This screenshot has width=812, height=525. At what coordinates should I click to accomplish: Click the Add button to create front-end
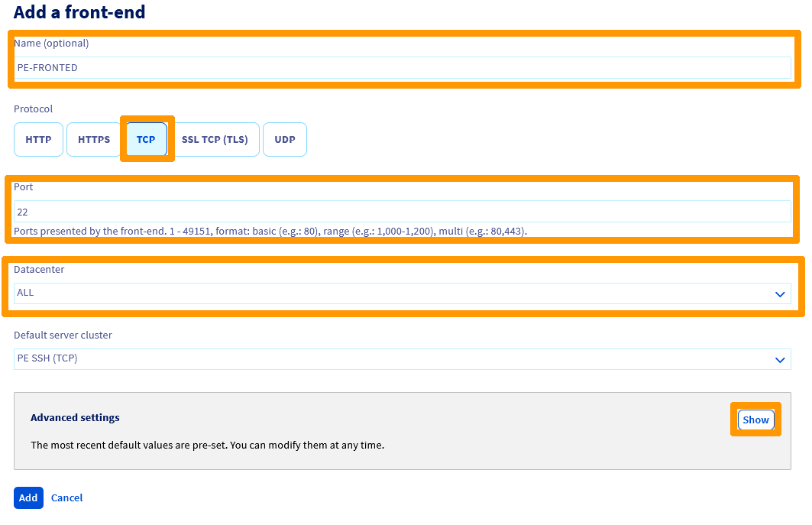click(x=28, y=497)
